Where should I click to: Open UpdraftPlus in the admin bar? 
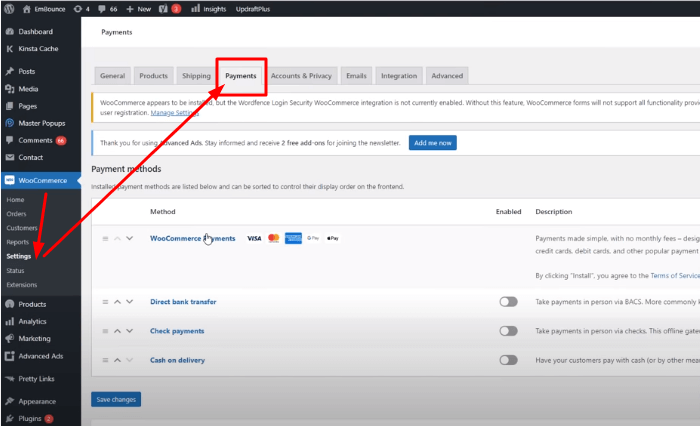coord(253,9)
